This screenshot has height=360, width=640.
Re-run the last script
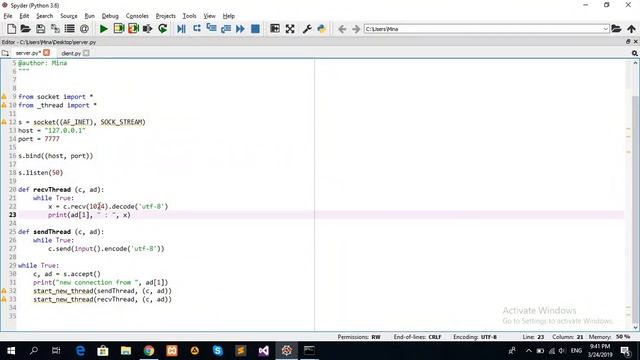coord(162,29)
